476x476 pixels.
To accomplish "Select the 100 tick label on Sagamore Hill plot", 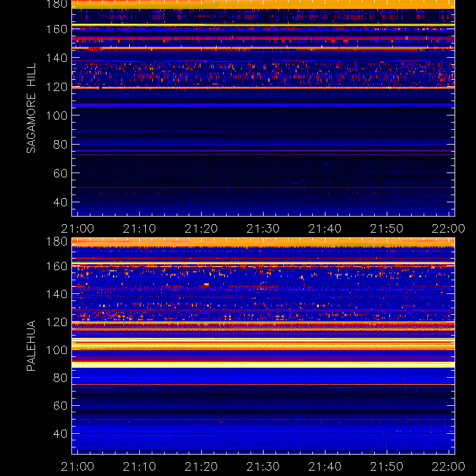I will [57, 115].
